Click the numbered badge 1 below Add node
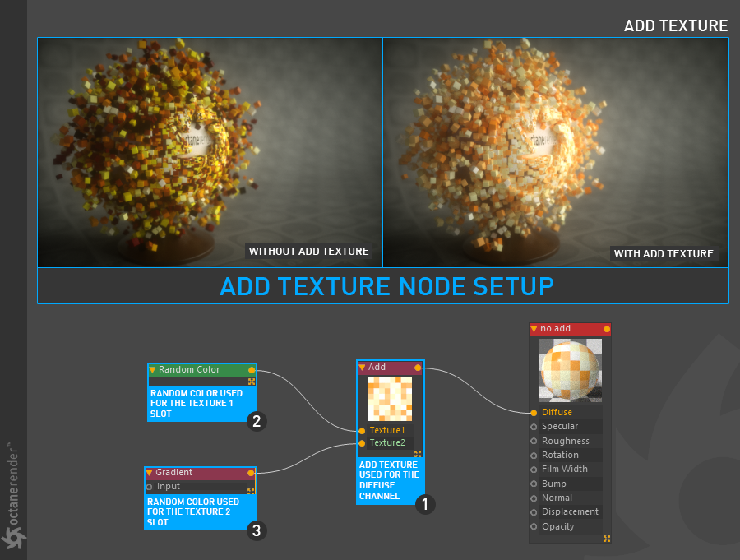This screenshot has height=560, width=740. tap(423, 504)
